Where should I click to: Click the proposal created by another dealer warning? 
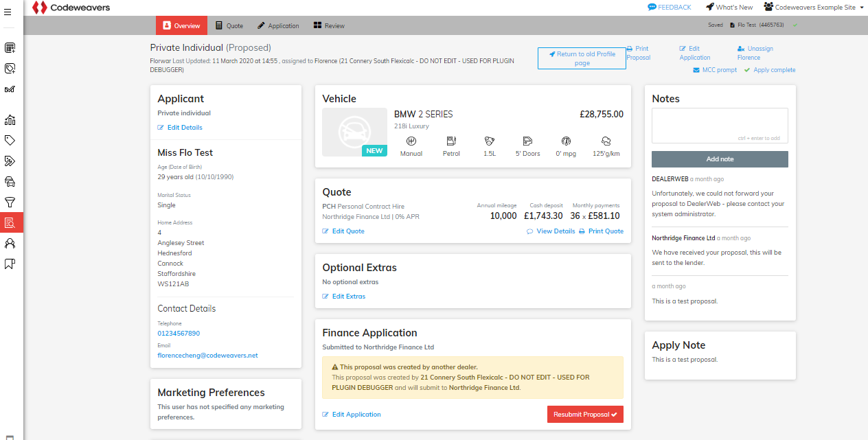472,378
